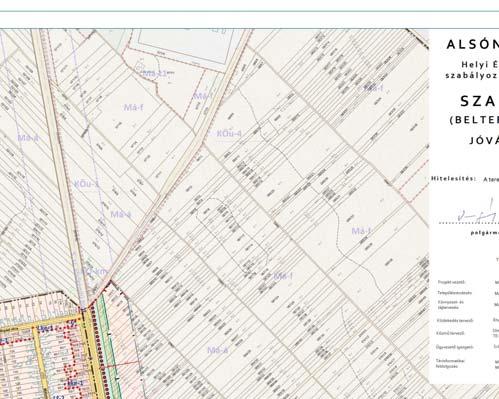Click the handwritten signature above the dotted line
The height and width of the screenshot is (399, 499).
(477, 212)
